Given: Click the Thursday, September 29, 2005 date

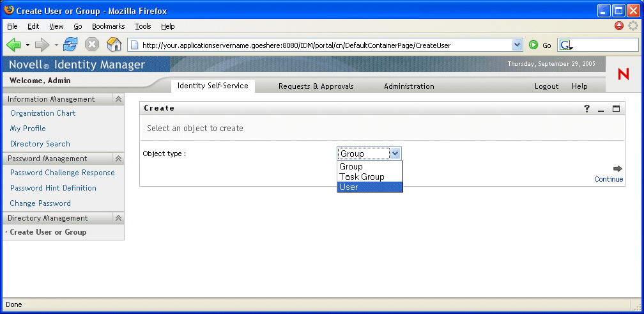Looking at the screenshot, I should pos(551,64).
